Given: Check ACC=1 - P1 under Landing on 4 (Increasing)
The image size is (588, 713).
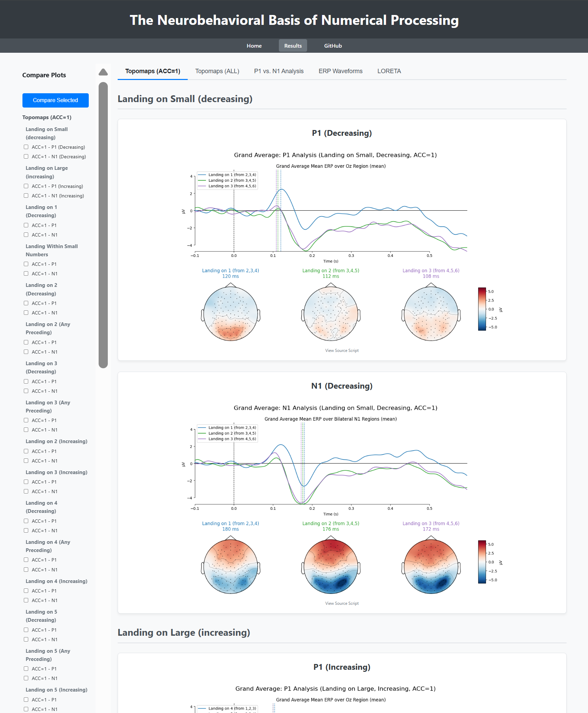Looking at the screenshot, I should coord(26,591).
